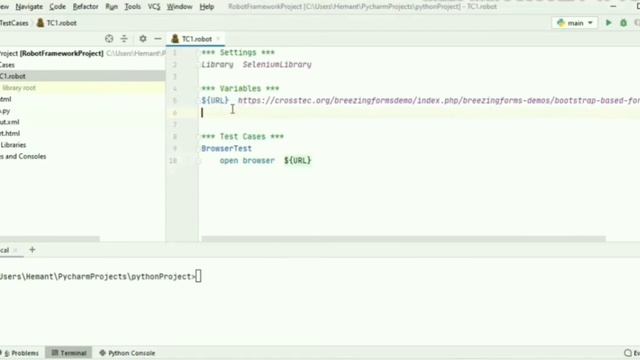Open the Refactor menu
The width and height of the screenshot is (640, 360).
[85, 7]
